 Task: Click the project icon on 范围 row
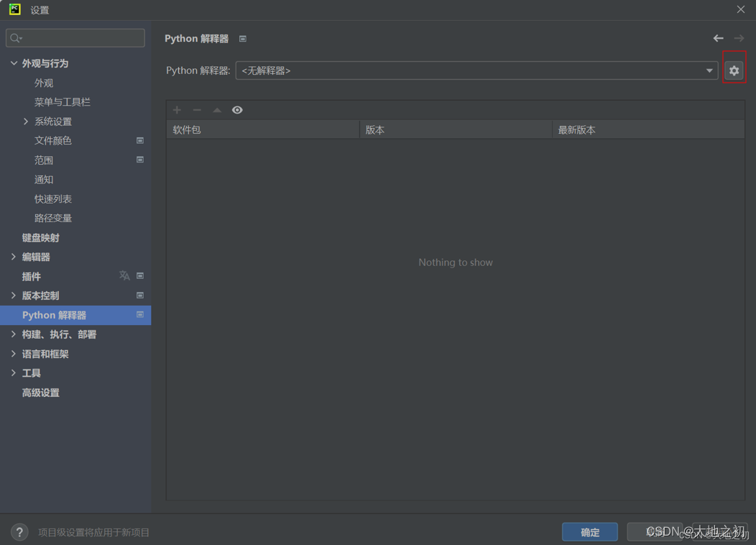[140, 160]
